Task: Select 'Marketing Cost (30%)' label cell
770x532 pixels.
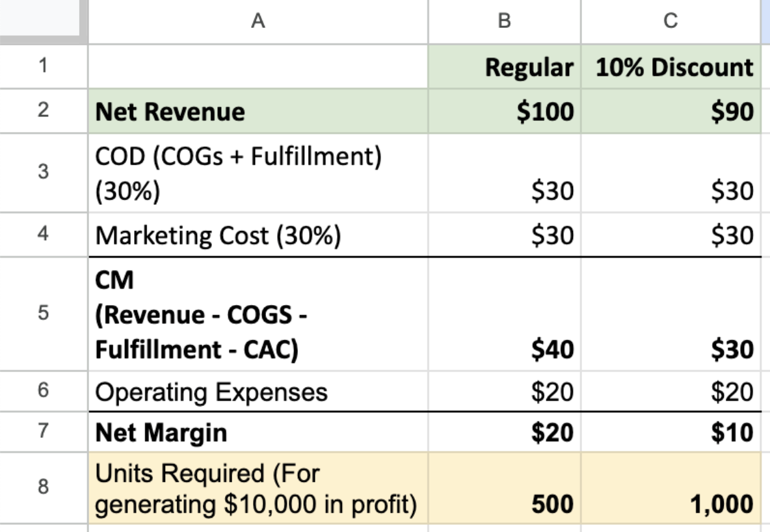Action: 258,234
